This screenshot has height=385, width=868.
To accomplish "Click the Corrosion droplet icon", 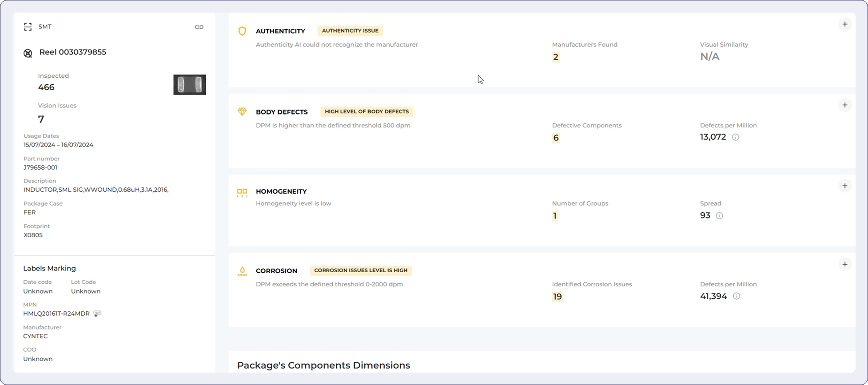I will (x=242, y=271).
